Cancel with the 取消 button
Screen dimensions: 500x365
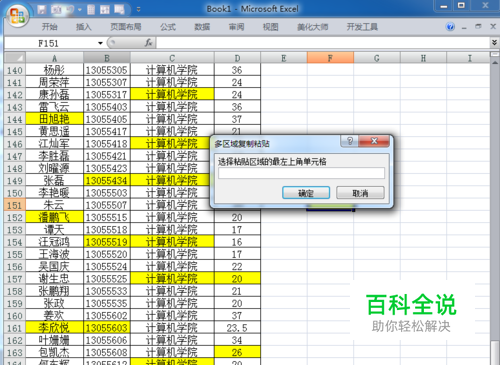(360, 193)
